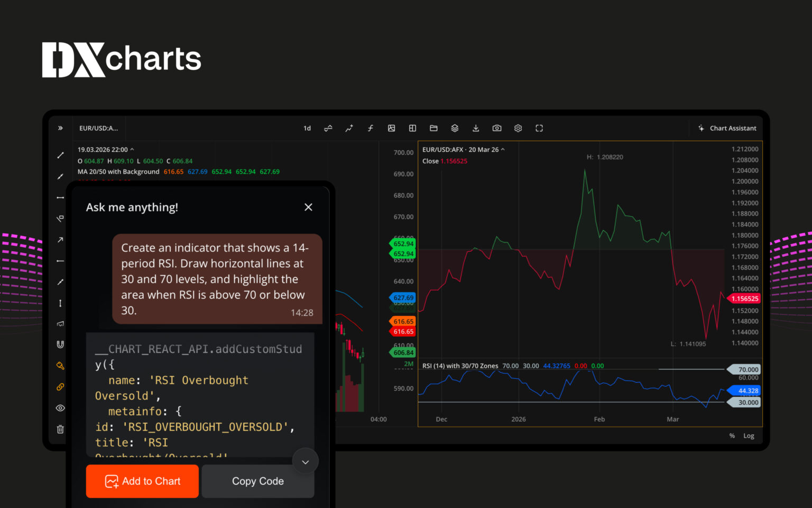Toggle drawings visibility with the eye icon
Image resolution: width=812 pixels, height=508 pixels.
pos(60,408)
